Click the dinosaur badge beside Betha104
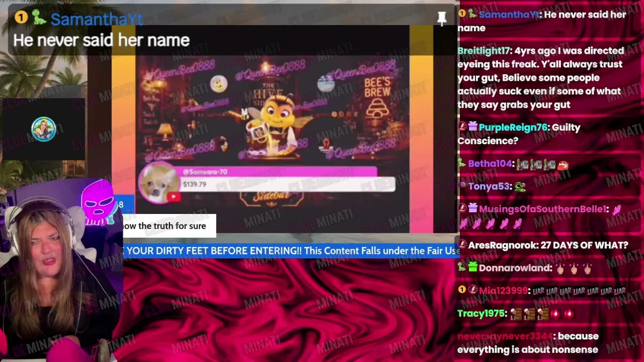Image resolution: width=644 pixels, height=362 pixels. pos(462,163)
